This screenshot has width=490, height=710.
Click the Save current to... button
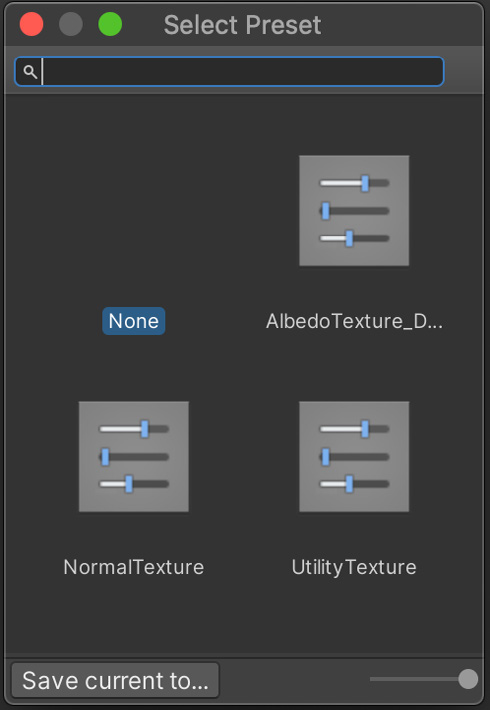click(x=115, y=680)
